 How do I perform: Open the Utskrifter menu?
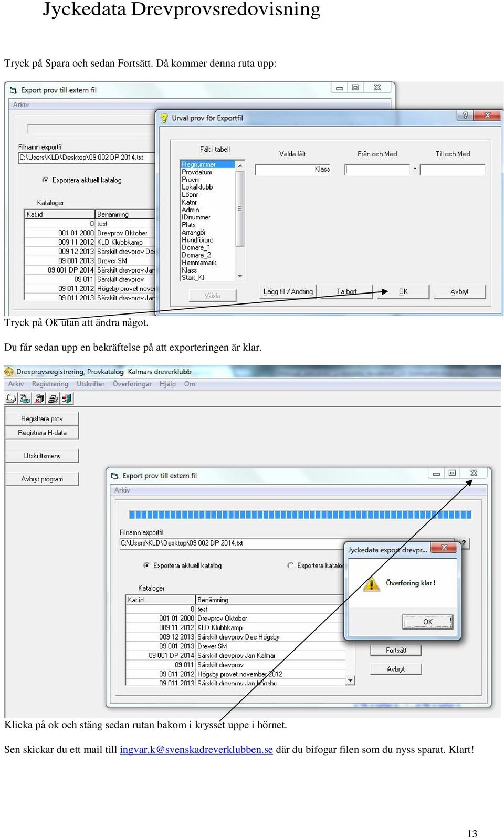click(x=91, y=384)
